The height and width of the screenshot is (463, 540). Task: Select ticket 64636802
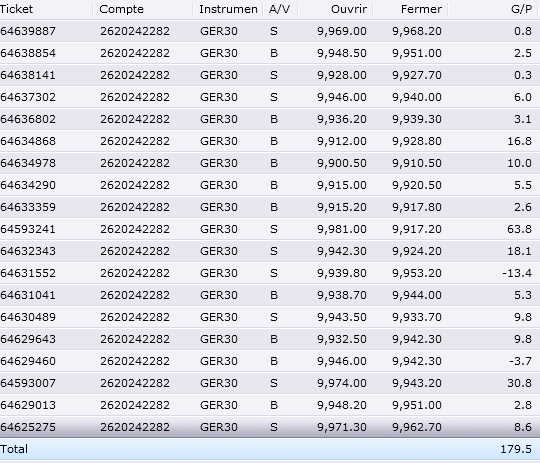[x=28, y=120]
